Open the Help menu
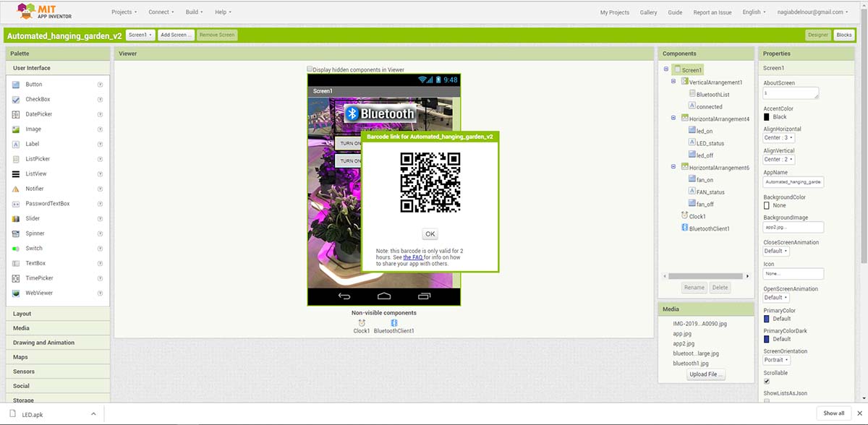The width and height of the screenshot is (868, 425). 223,12
